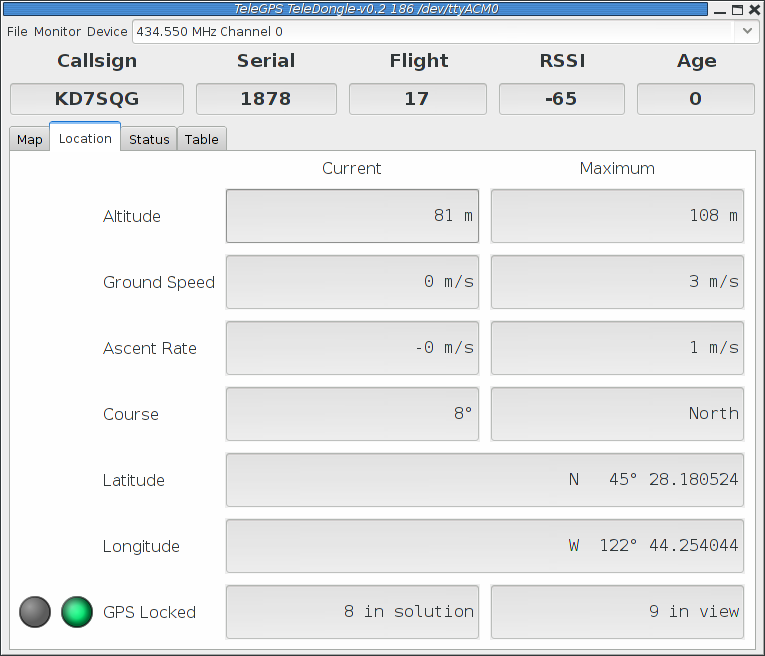Switch to the Table tab
765x656 pixels.
coord(201,139)
